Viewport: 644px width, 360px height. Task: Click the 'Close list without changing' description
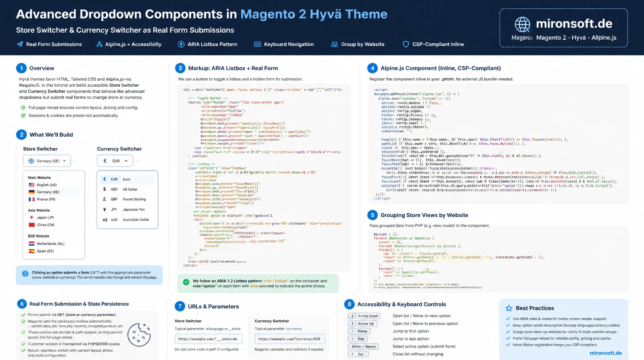(x=418, y=354)
